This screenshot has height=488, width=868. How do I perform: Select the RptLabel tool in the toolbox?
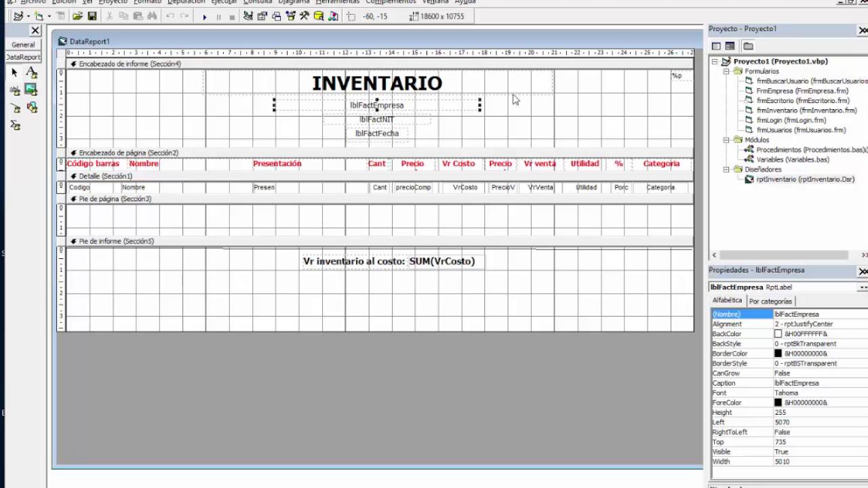pyautogui.click(x=31, y=73)
